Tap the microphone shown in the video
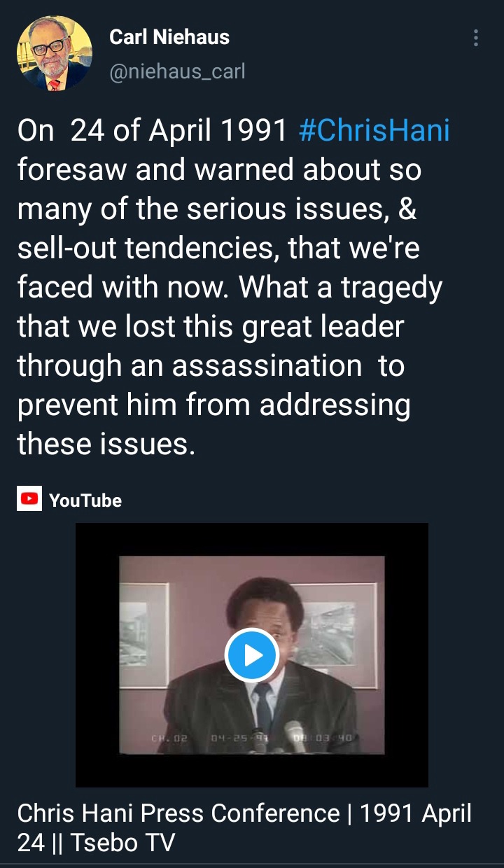 (296, 735)
